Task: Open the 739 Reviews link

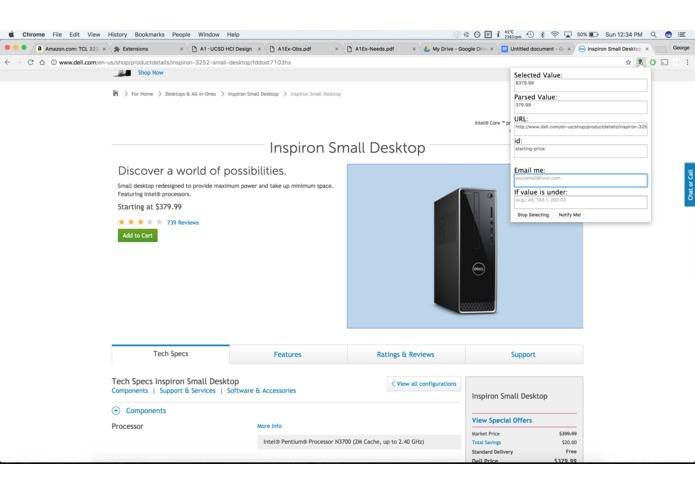Action: coord(183,222)
